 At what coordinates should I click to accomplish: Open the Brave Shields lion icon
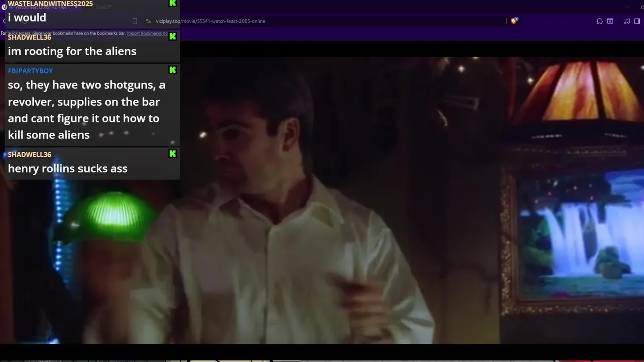tap(514, 21)
